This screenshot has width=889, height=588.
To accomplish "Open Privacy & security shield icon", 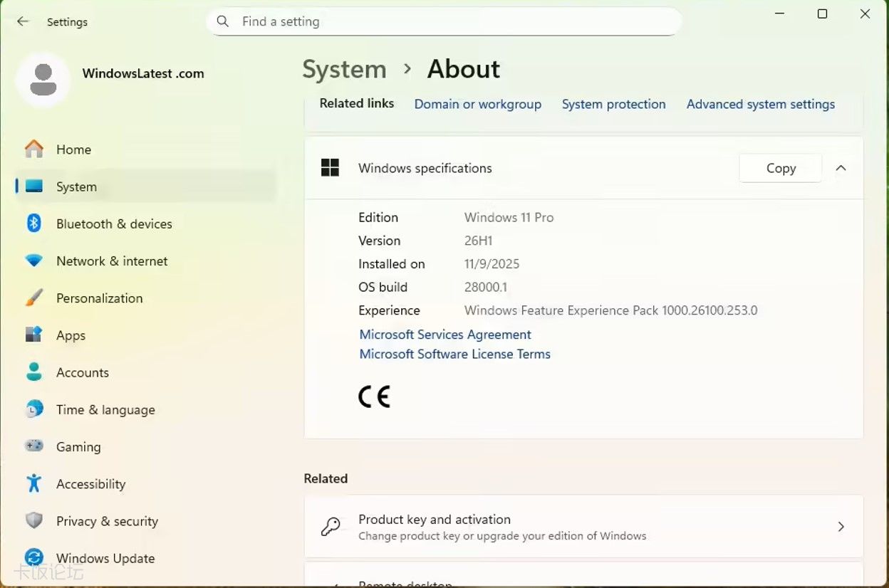I will click(x=33, y=521).
